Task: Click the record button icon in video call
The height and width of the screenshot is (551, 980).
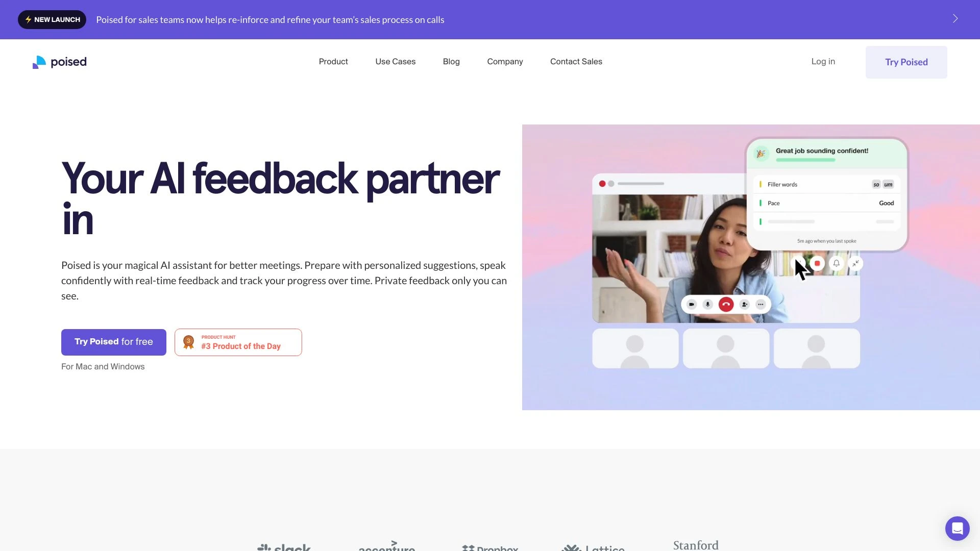Action: (x=817, y=262)
